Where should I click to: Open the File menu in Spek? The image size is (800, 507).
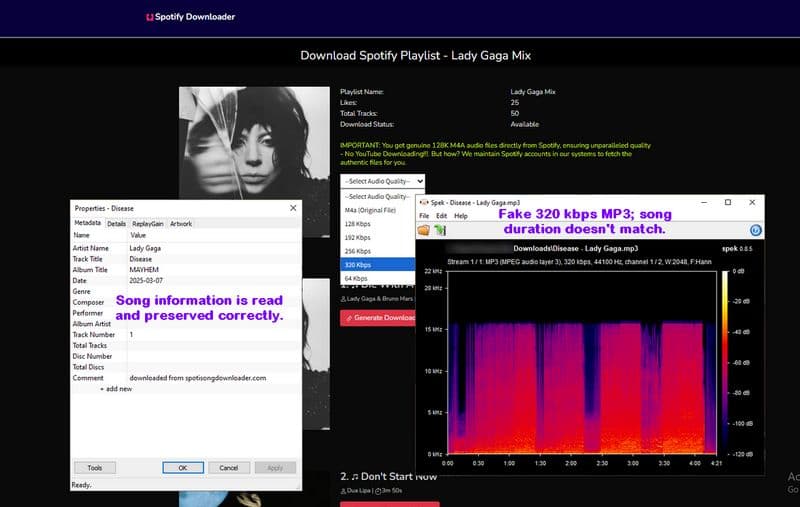pos(424,216)
